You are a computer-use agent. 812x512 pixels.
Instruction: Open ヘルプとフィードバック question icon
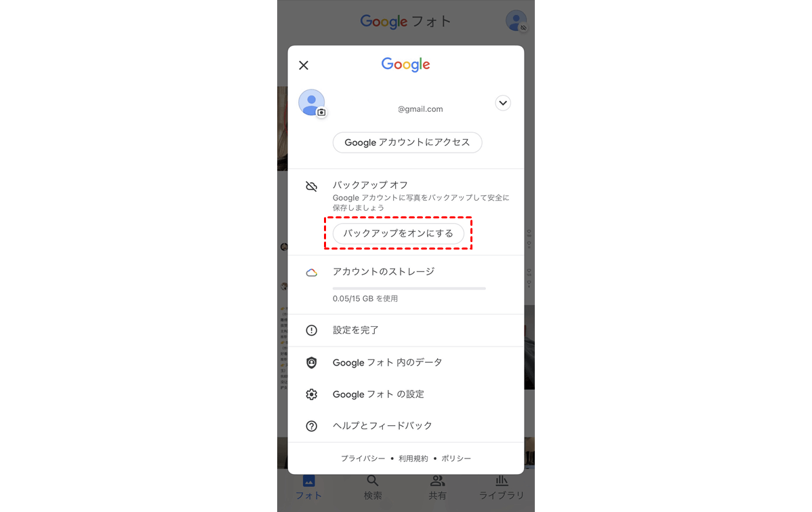pyautogui.click(x=311, y=426)
